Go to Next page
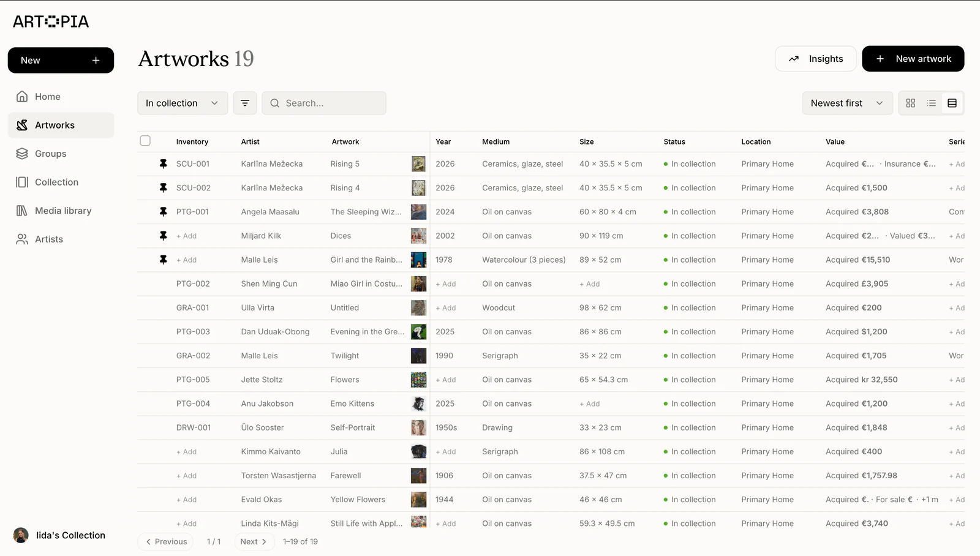Screen dimensions: 980x556 click(x=254, y=541)
